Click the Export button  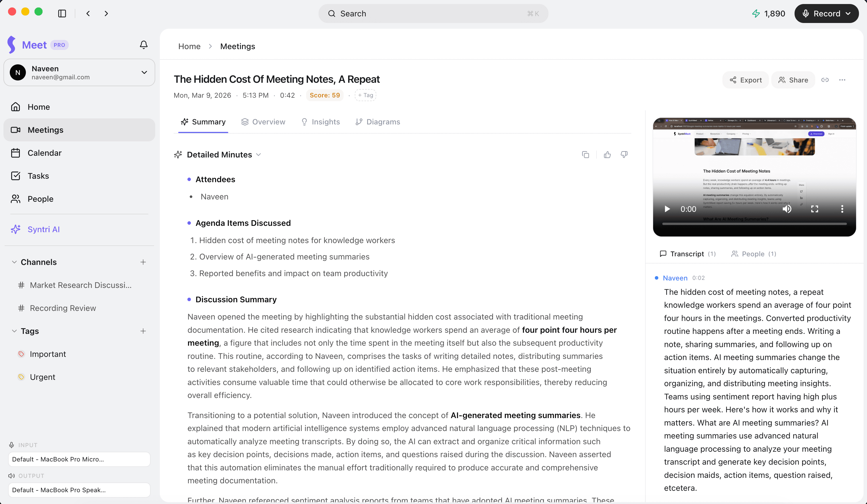click(x=745, y=80)
